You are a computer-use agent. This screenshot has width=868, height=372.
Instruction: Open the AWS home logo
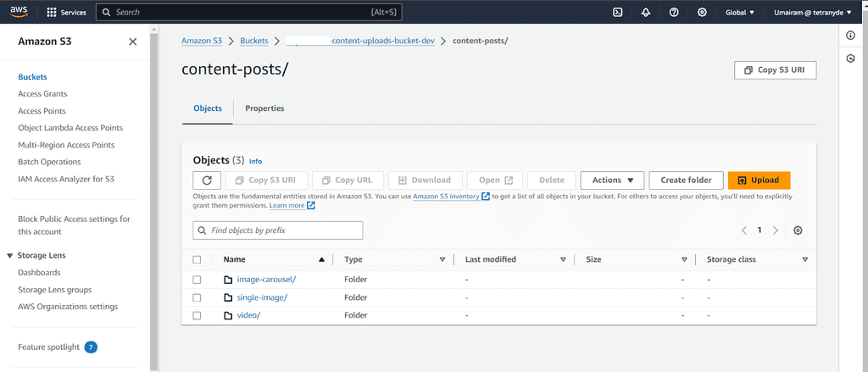tap(19, 12)
